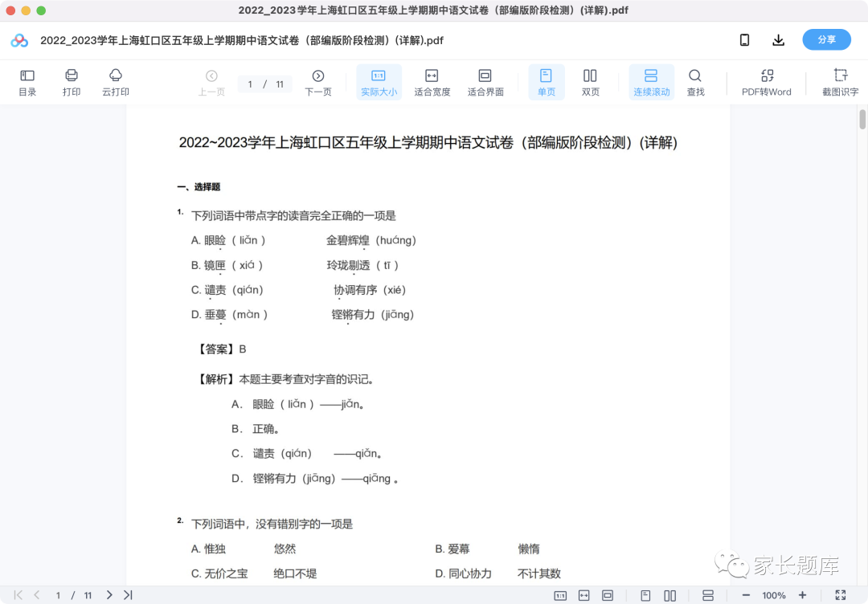The height and width of the screenshot is (604, 868).
Task: Edit the page number field in toolbar
Action: coord(250,84)
